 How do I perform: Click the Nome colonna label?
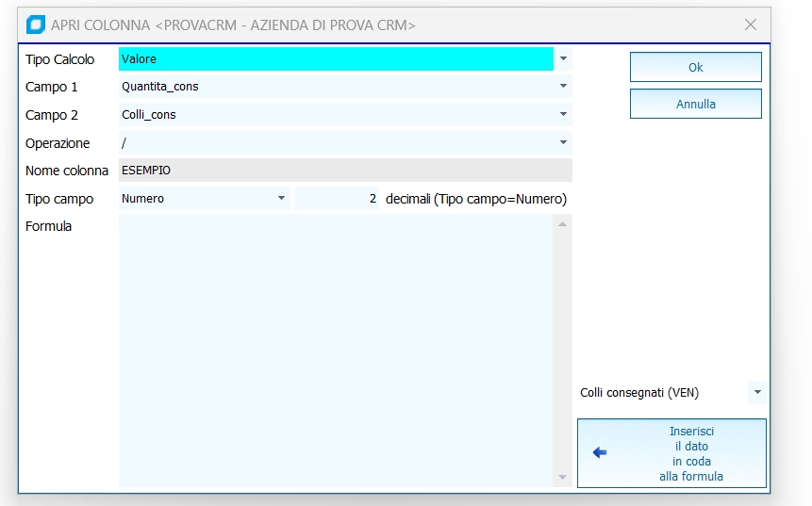pyautogui.click(x=67, y=171)
